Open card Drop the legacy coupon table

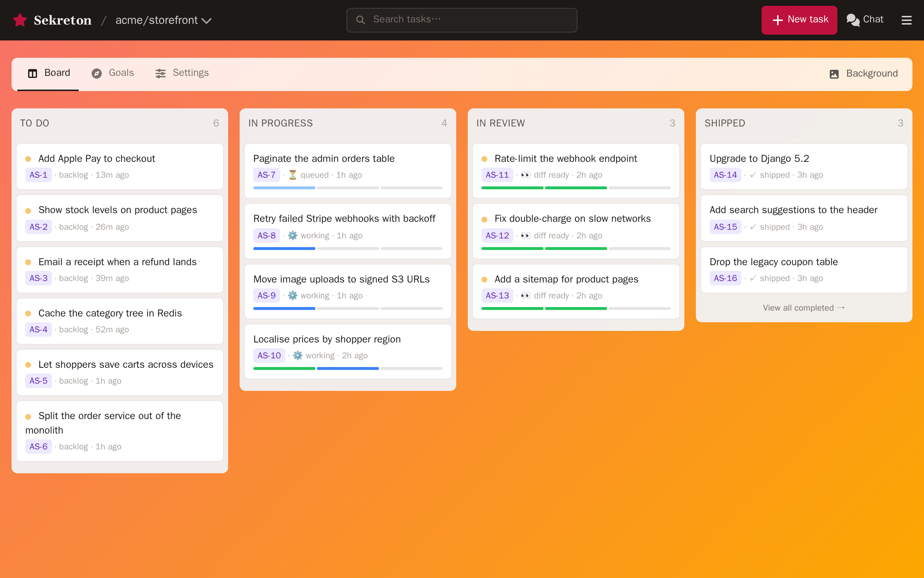[x=804, y=270]
